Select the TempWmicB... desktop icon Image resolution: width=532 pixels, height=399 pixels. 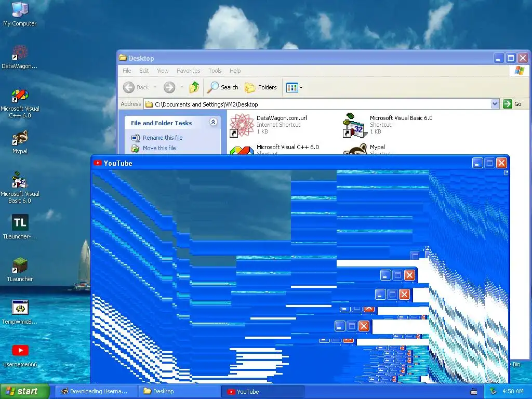[x=20, y=312]
